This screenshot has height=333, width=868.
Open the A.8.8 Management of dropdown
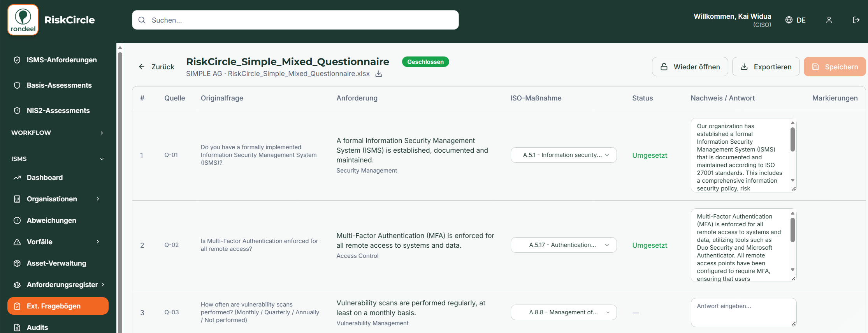click(564, 312)
